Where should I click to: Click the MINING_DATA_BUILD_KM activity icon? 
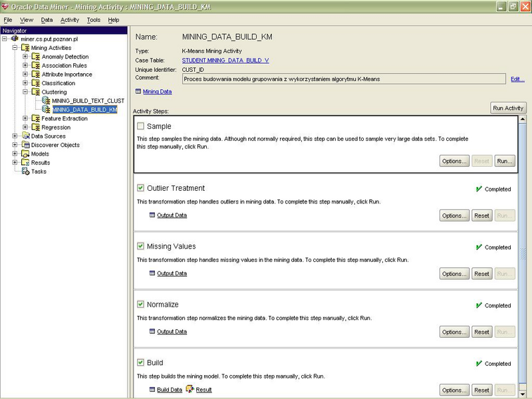click(x=46, y=109)
